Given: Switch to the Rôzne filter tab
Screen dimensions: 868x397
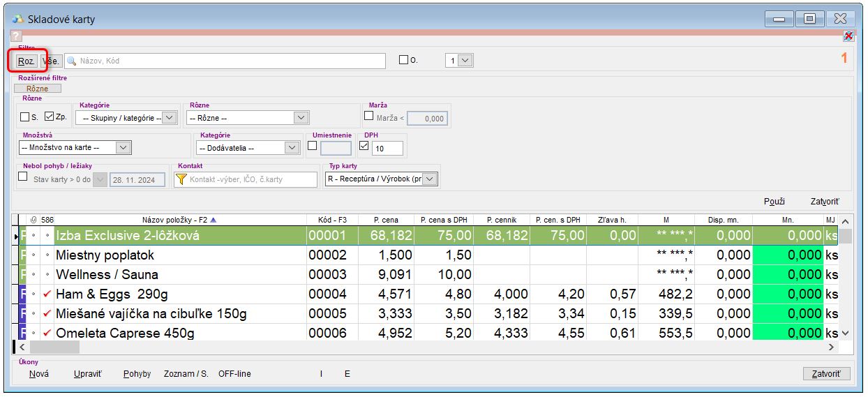Looking at the screenshot, I should pyautogui.click(x=38, y=89).
